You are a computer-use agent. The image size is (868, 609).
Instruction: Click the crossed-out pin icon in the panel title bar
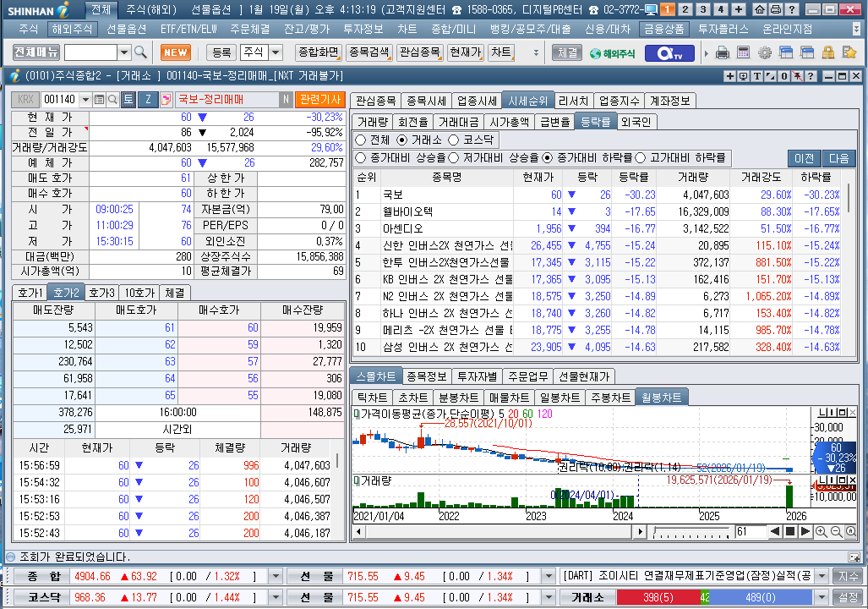coord(797,76)
